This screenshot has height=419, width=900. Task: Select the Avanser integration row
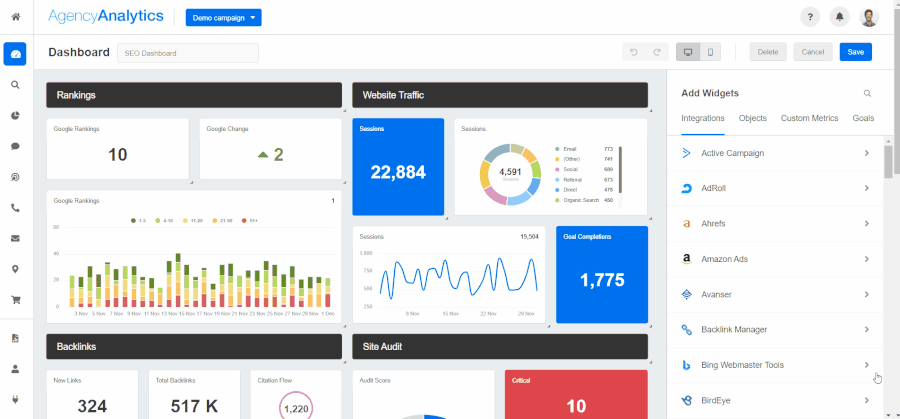(775, 294)
